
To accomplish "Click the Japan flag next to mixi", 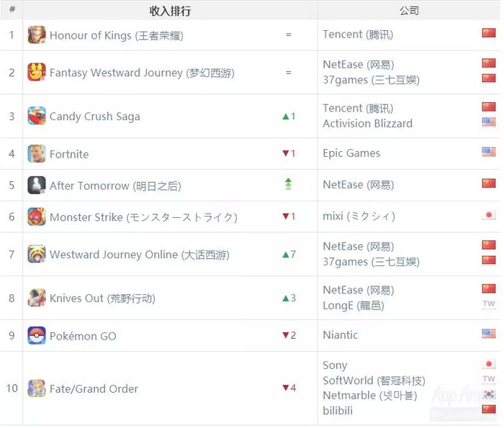I will pyautogui.click(x=489, y=215).
